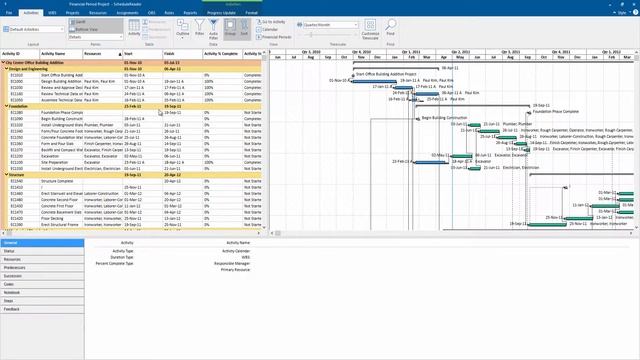Sort by the Activity ID column header
Viewport: 640px width, 360px height.
(20, 54)
